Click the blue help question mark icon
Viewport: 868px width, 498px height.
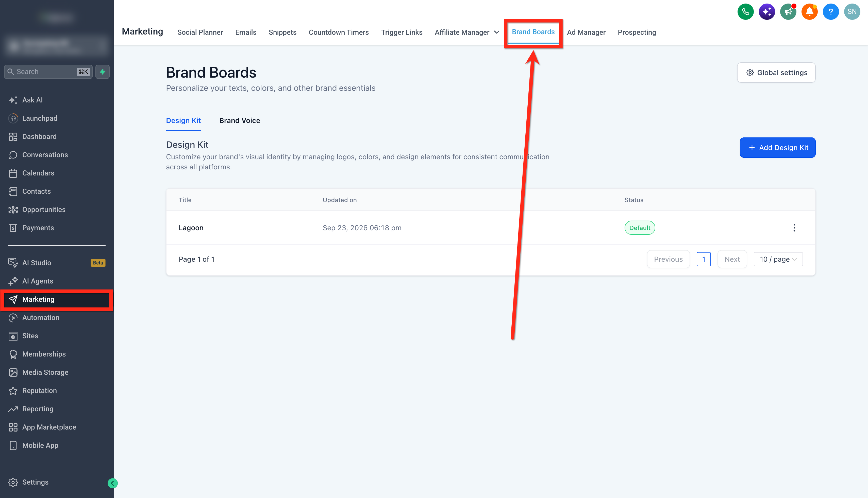[x=830, y=12]
